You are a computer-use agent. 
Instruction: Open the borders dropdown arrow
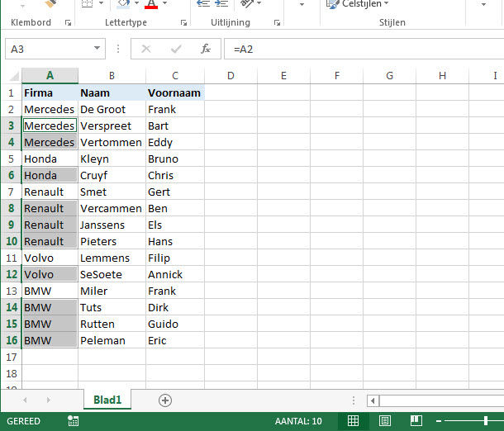coord(102,3)
